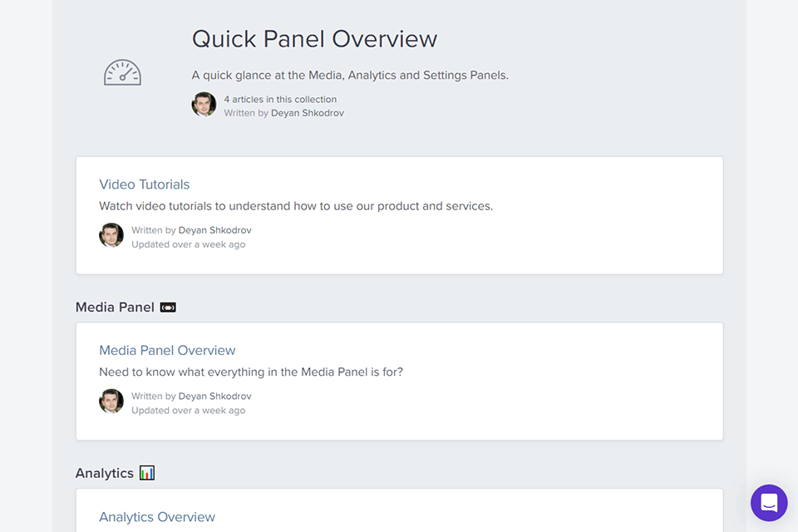Open the Media Panel Overview article
Viewport: 798px width, 532px height.
167,351
